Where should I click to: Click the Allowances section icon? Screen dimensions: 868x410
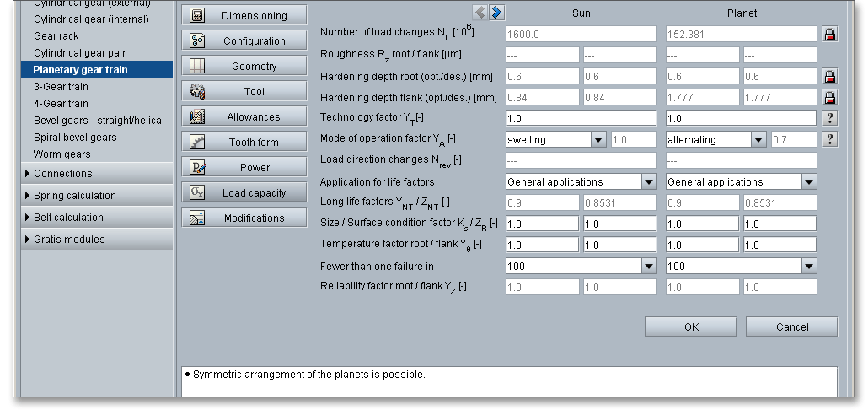pyautogui.click(x=197, y=117)
